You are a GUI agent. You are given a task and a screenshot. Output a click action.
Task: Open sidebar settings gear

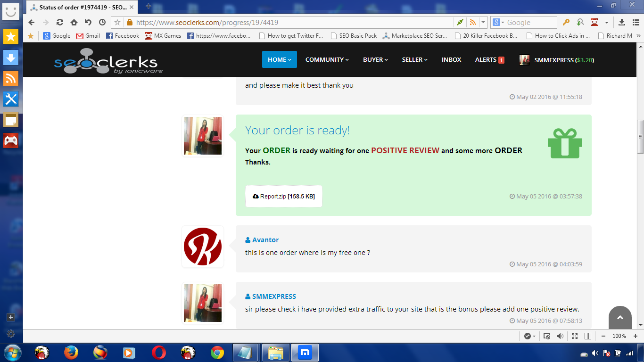11,334
